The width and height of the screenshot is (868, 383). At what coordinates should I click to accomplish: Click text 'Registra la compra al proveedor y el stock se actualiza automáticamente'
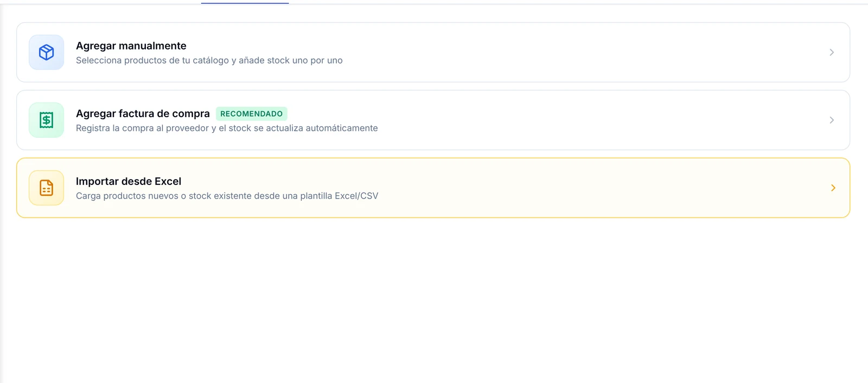tap(227, 128)
